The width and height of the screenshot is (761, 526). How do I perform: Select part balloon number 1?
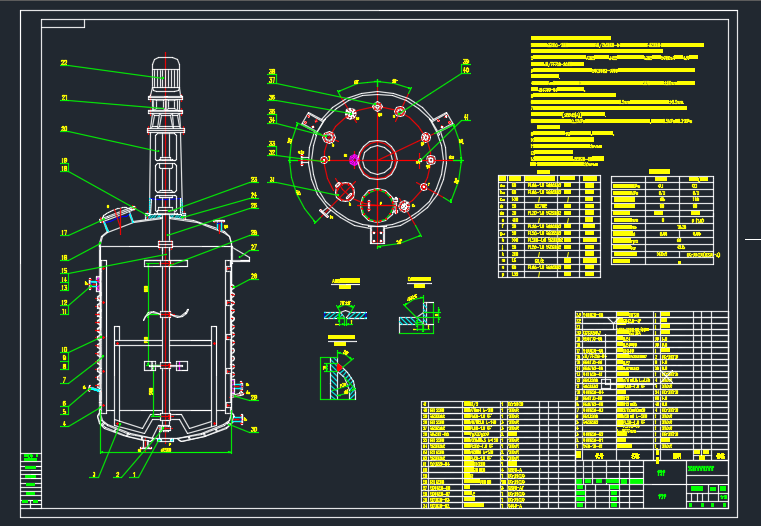(134, 475)
